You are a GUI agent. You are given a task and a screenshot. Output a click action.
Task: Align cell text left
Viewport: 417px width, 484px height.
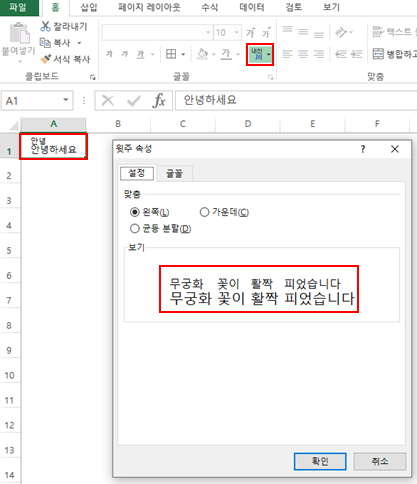point(287,54)
